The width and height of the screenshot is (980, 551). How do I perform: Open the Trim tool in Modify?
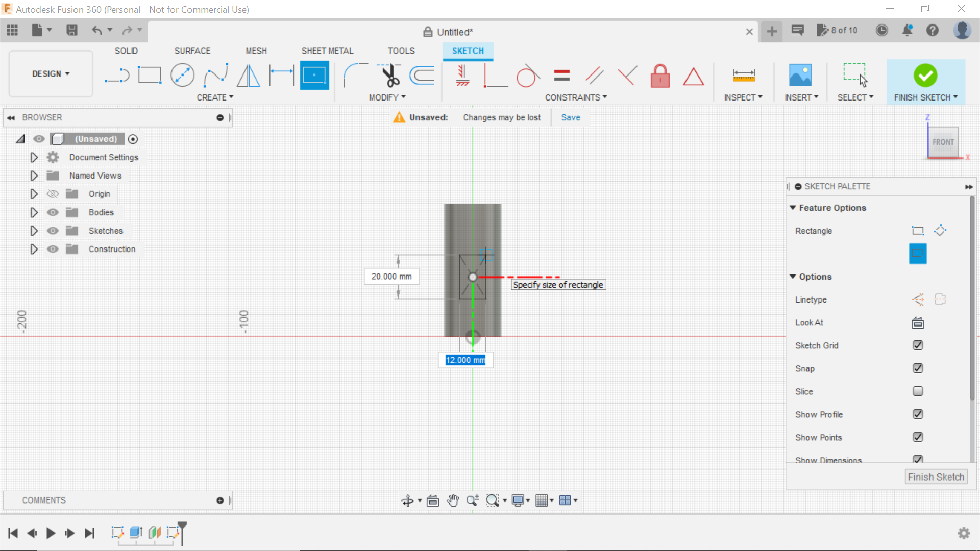click(388, 76)
